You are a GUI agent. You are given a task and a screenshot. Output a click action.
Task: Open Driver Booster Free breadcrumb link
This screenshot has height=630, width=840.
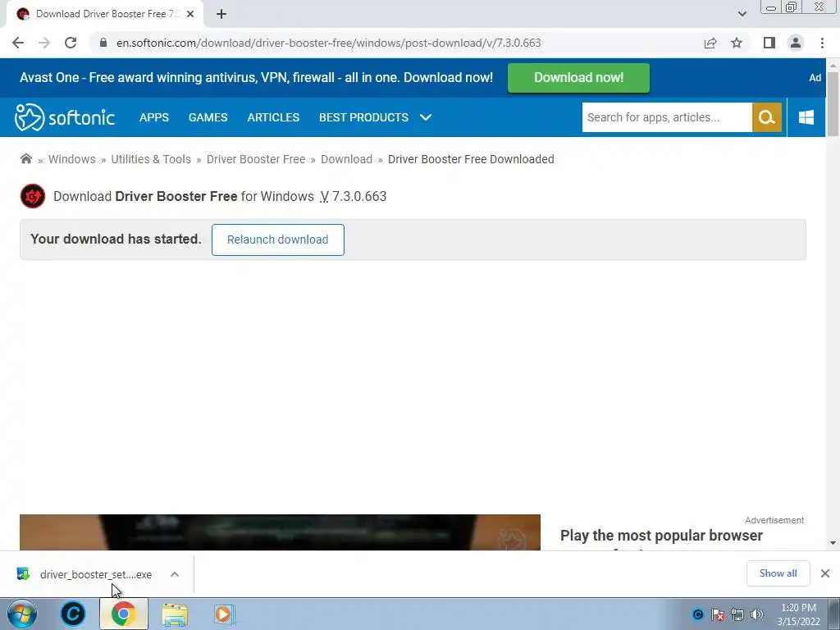[256, 159]
